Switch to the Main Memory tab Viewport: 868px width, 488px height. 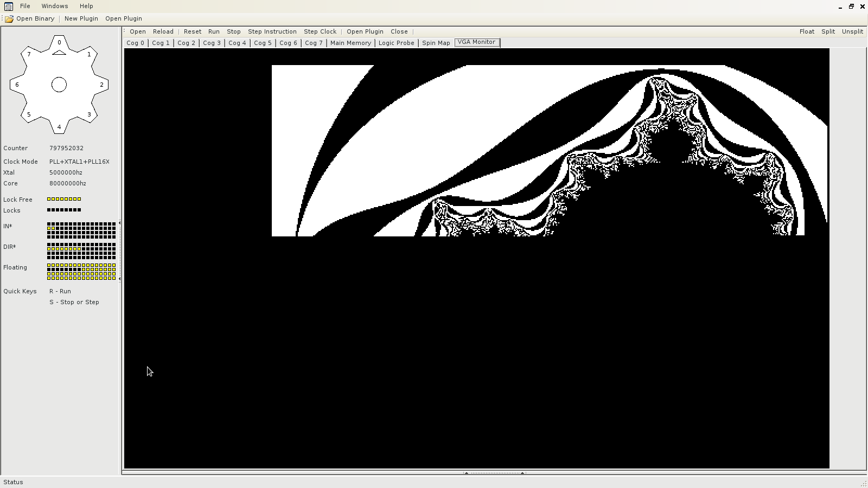(x=350, y=43)
